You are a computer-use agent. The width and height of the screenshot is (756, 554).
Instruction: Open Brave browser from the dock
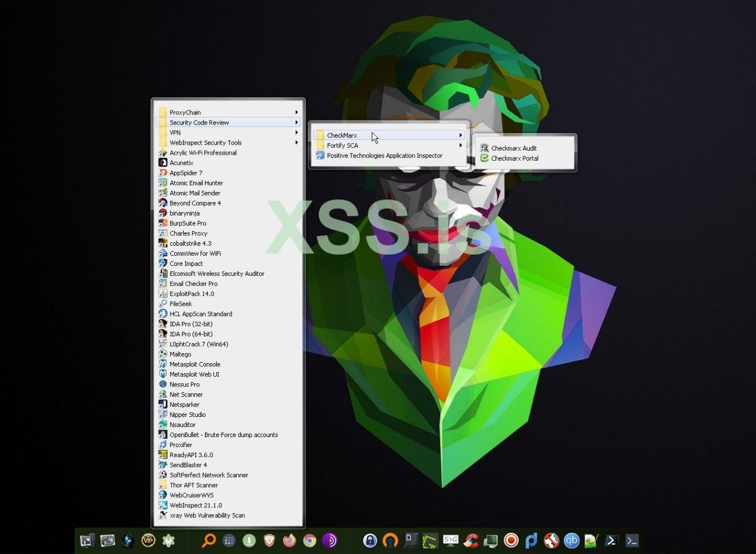pyautogui.click(x=269, y=540)
